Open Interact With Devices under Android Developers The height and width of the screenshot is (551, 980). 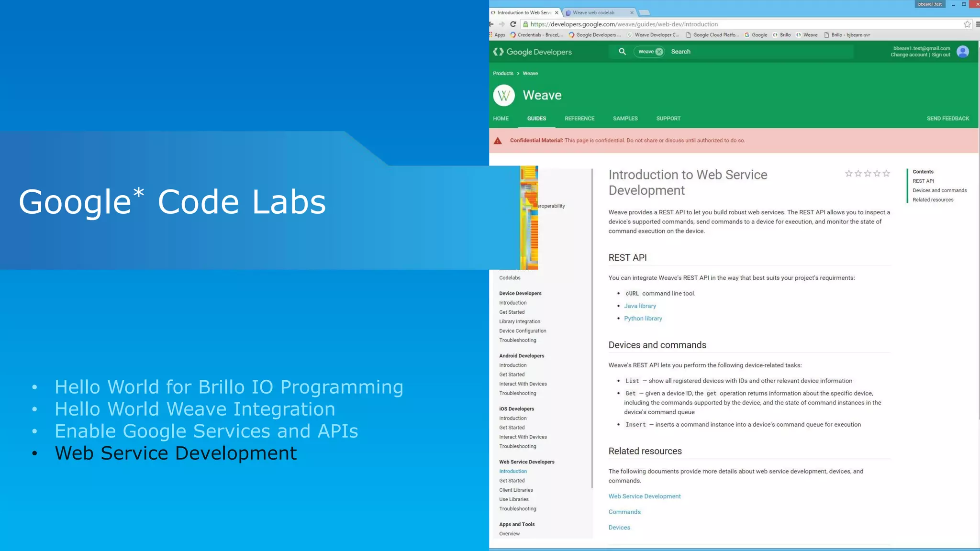tap(523, 384)
